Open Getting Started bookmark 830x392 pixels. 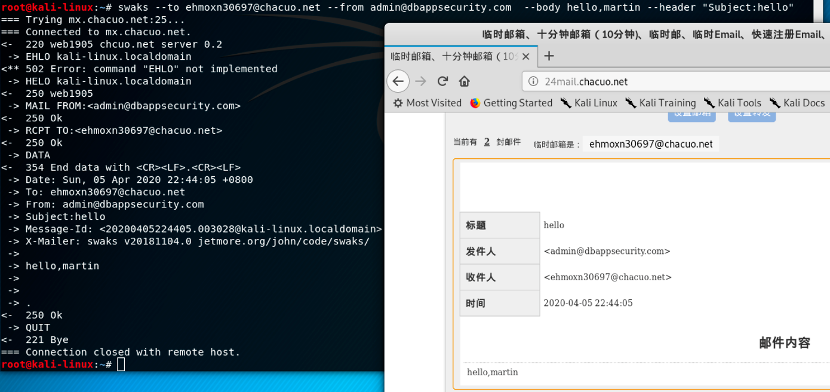pos(511,103)
